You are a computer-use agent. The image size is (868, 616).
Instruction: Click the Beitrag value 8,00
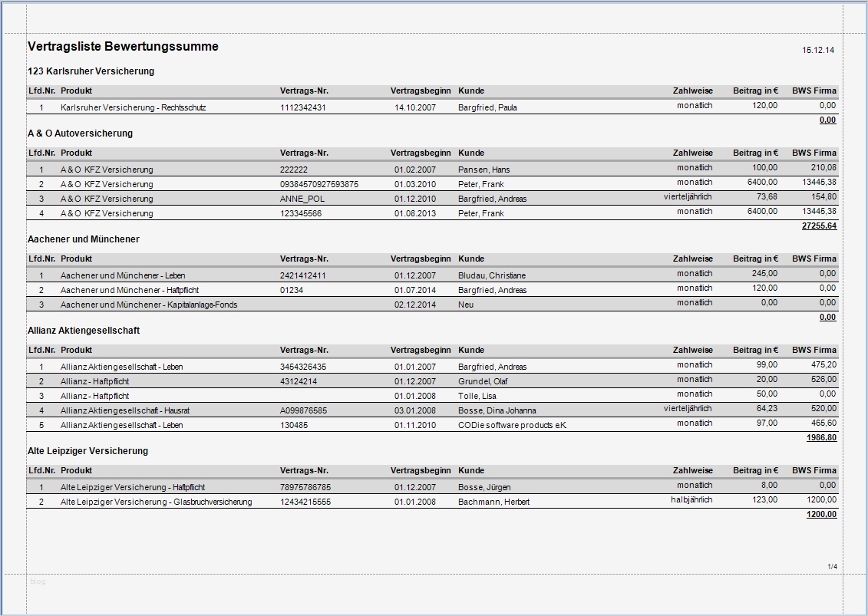pyautogui.click(x=769, y=485)
